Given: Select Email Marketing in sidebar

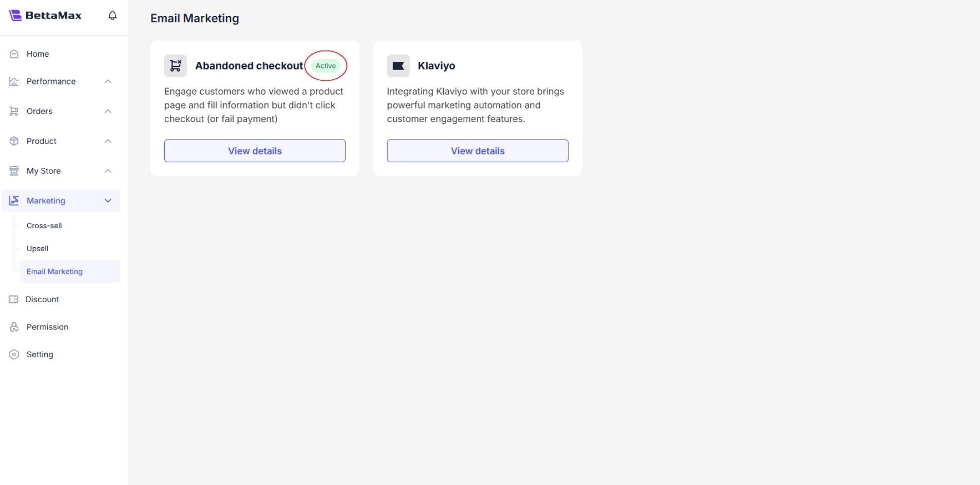Looking at the screenshot, I should (x=55, y=272).
